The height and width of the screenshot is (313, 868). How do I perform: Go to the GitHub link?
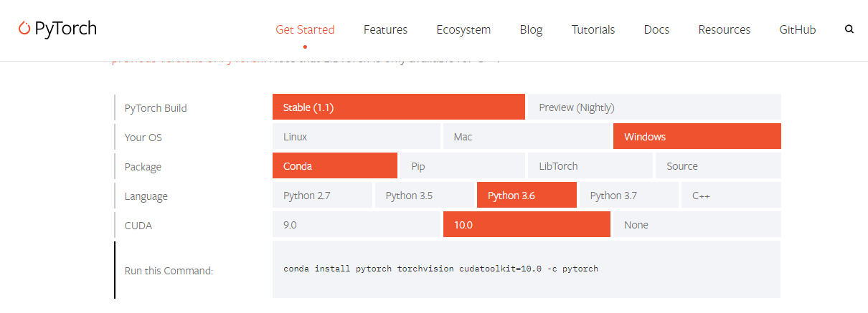tap(798, 29)
